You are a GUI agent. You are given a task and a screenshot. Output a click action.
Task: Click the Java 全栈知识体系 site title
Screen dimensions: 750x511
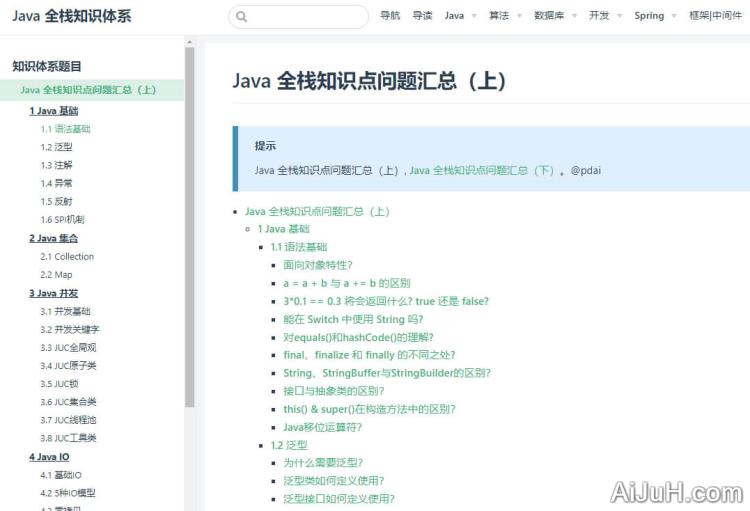[x=72, y=16]
